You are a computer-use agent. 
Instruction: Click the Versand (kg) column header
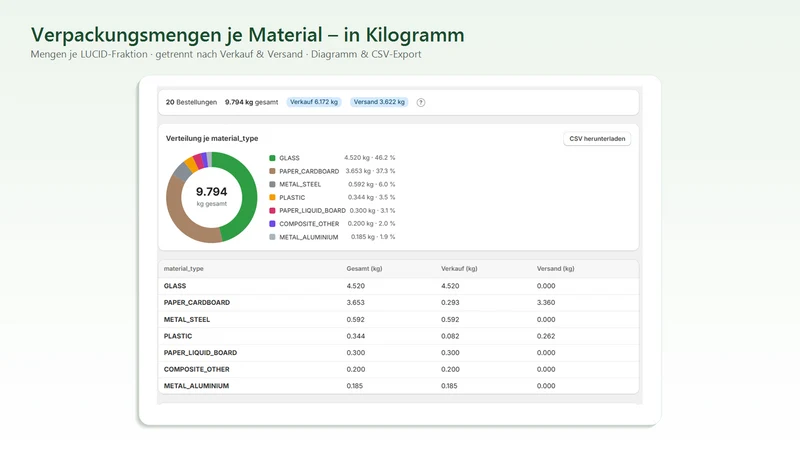coord(556,269)
